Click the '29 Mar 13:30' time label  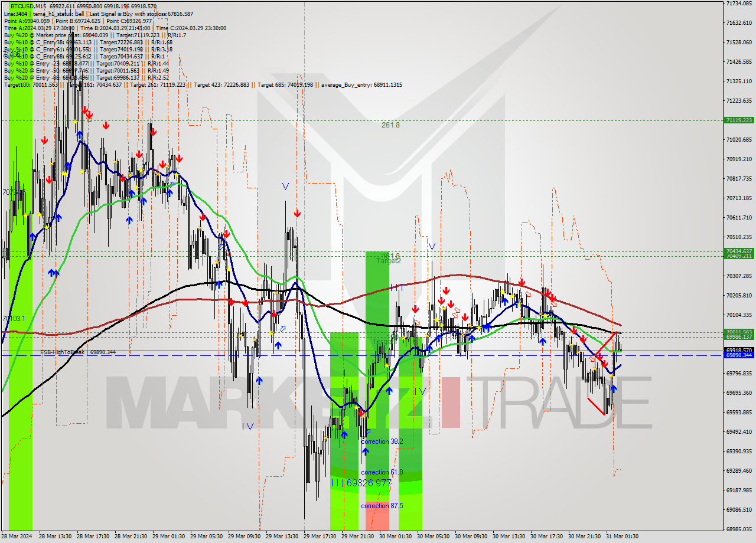pos(282,537)
